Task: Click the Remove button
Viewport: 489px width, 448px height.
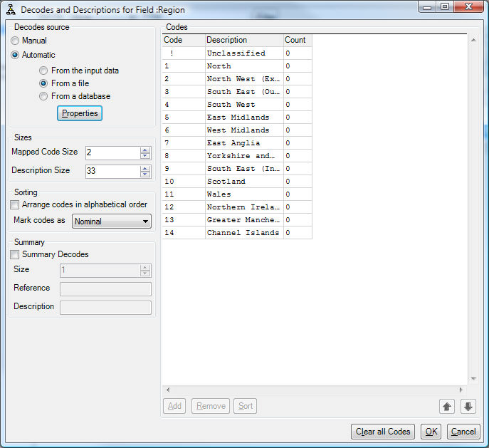Action: pos(211,406)
